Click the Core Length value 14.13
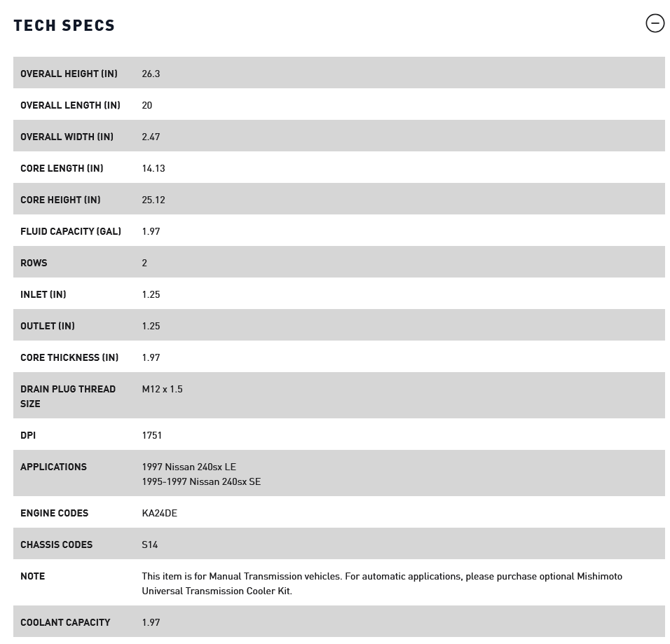The image size is (670, 644). tap(153, 168)
